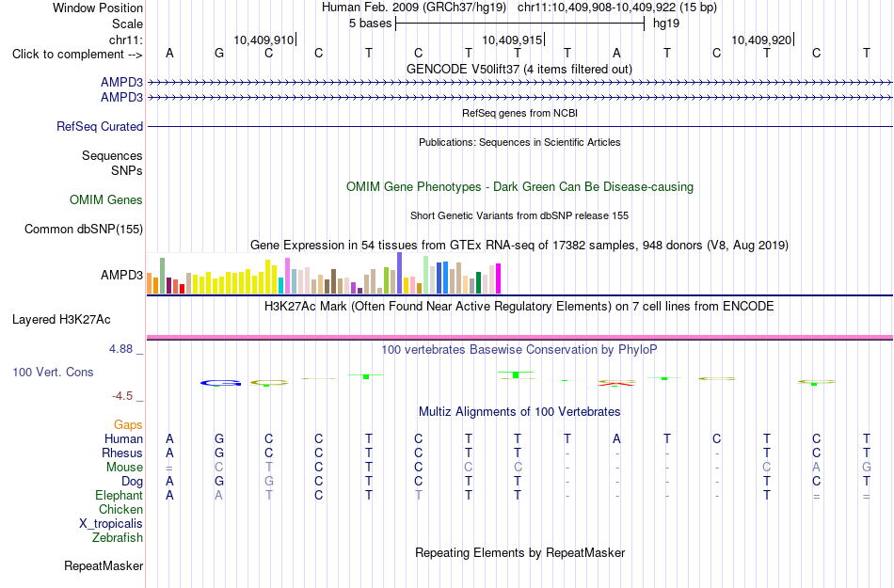The width and height of the screenshot is (894, 588).
Task: Click the position marker 10,409,915
Action: (x=513, y=40)
